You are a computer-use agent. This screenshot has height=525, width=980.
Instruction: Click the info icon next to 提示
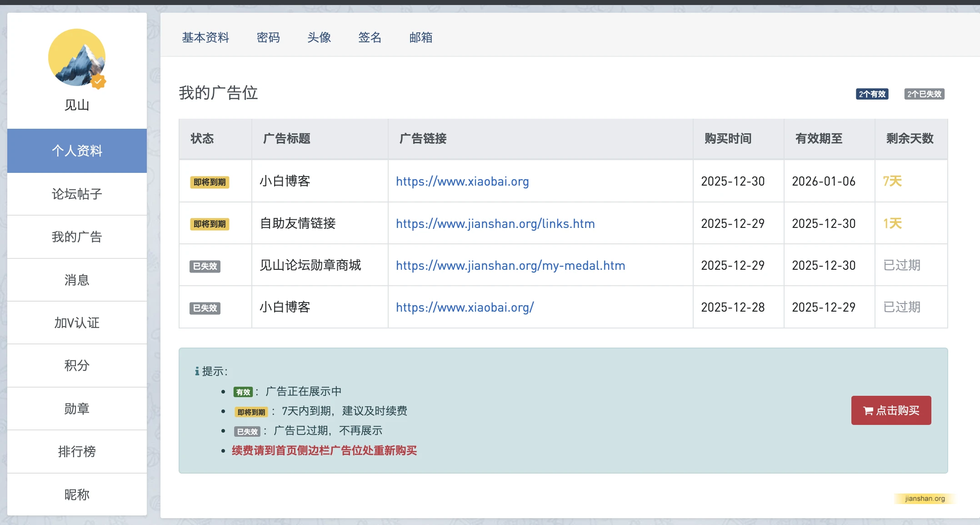pos(197,371)
